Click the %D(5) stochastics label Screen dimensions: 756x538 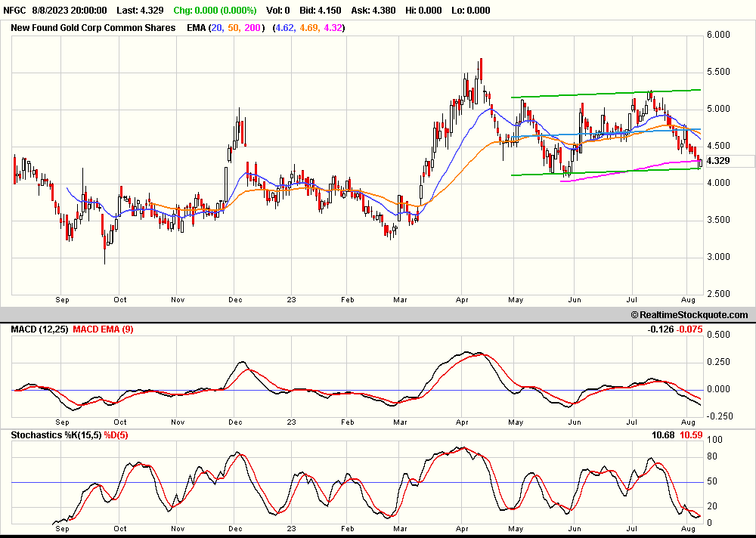pos(116,435)
